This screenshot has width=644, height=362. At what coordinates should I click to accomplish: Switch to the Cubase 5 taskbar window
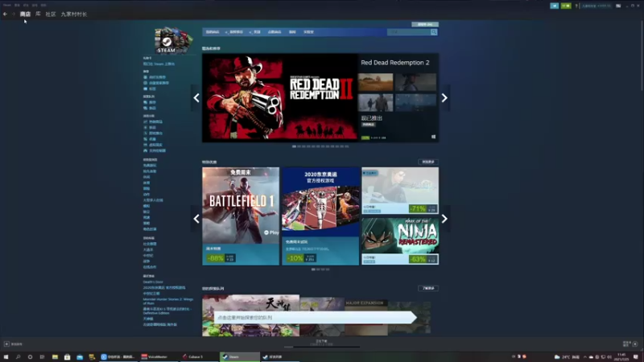[x=199, y=356]
